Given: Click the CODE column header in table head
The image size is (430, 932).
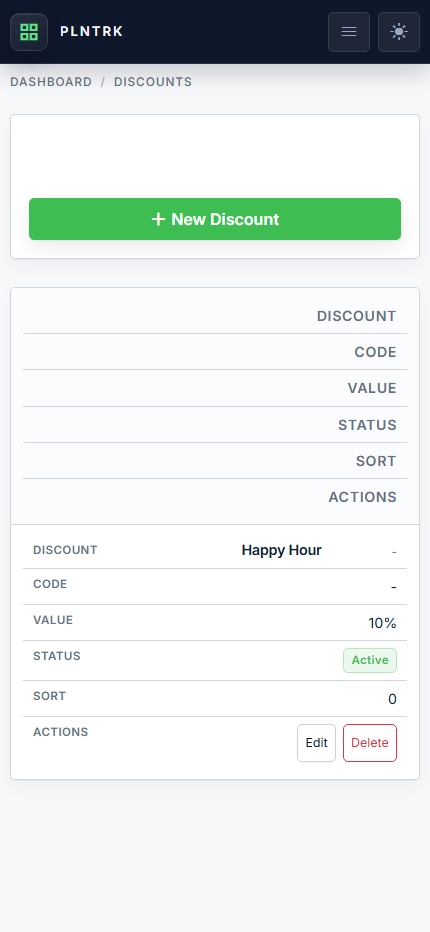Looking at the screenshot, I should click(x=375, y=352).
